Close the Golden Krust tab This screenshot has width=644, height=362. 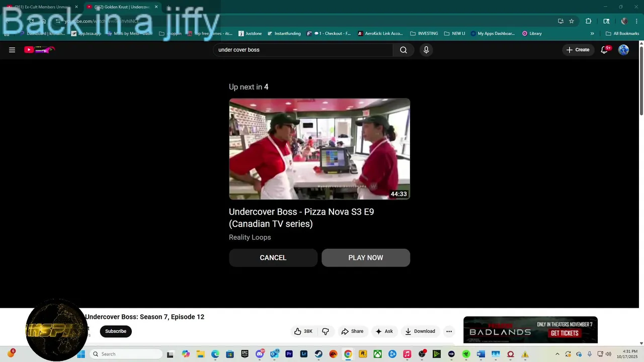click(156, 7)
